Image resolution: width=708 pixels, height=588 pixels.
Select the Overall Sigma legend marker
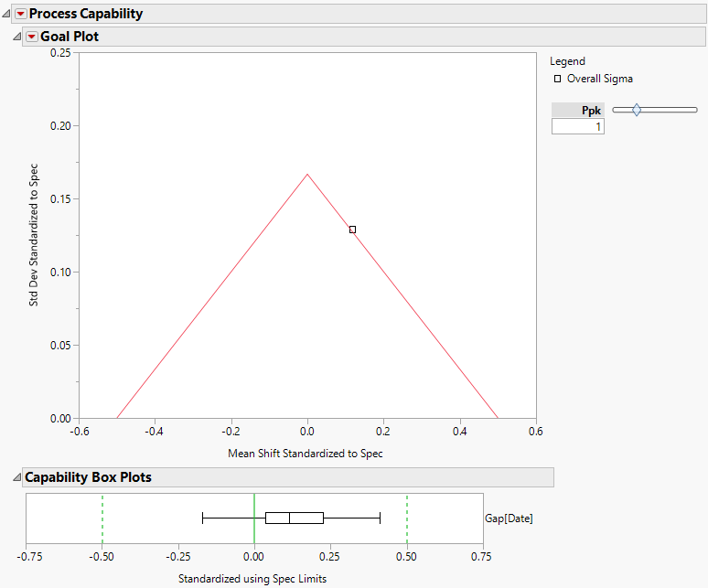tap(558, 79)
